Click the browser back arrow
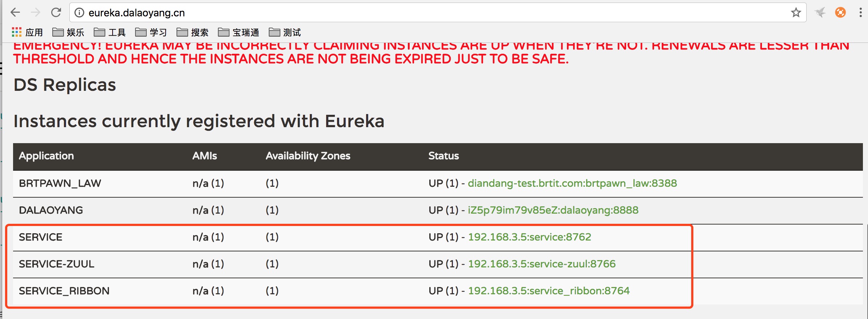 (15, 13)
